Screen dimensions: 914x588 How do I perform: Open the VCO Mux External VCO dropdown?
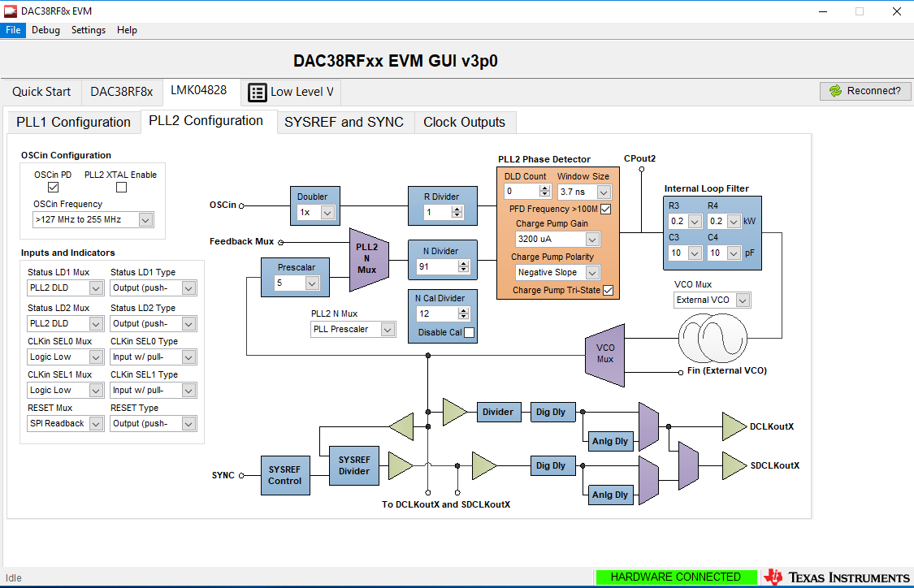click(x=743, y=300)
